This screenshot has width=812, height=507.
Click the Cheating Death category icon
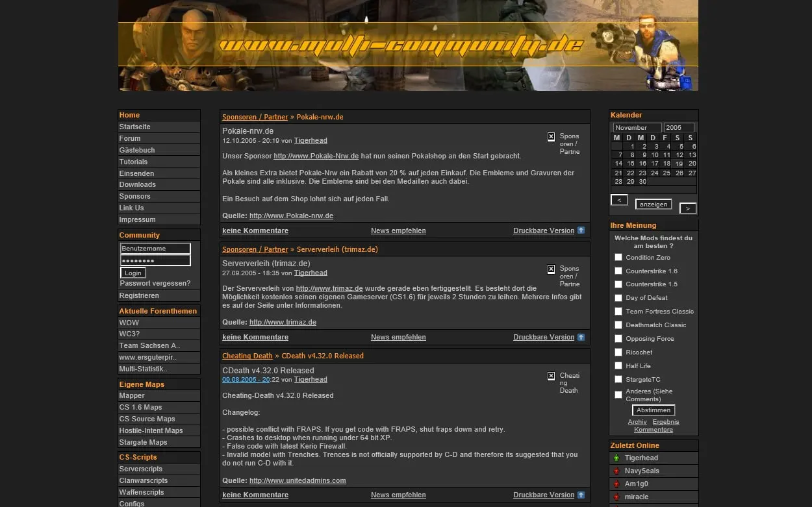click(551, 376)
